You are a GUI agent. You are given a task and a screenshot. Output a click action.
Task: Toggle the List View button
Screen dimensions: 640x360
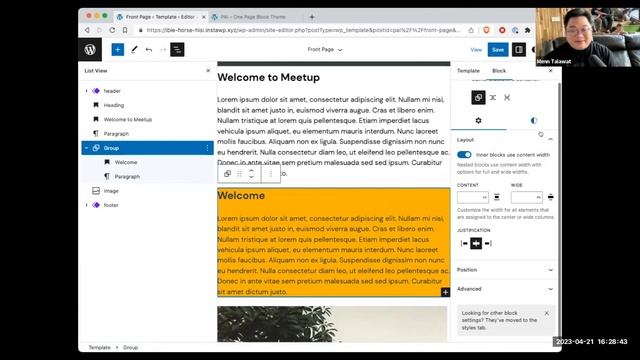click(177, 50)
